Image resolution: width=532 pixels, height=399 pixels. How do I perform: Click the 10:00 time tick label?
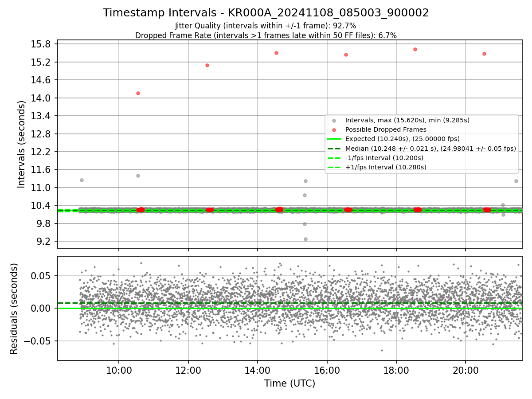tap(119, 370)
